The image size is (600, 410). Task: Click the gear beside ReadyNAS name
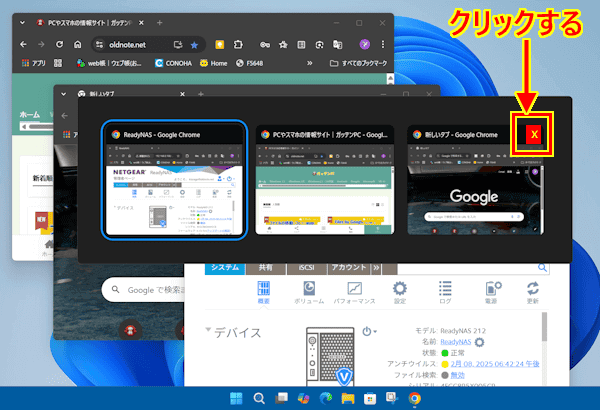pos(479,342)
